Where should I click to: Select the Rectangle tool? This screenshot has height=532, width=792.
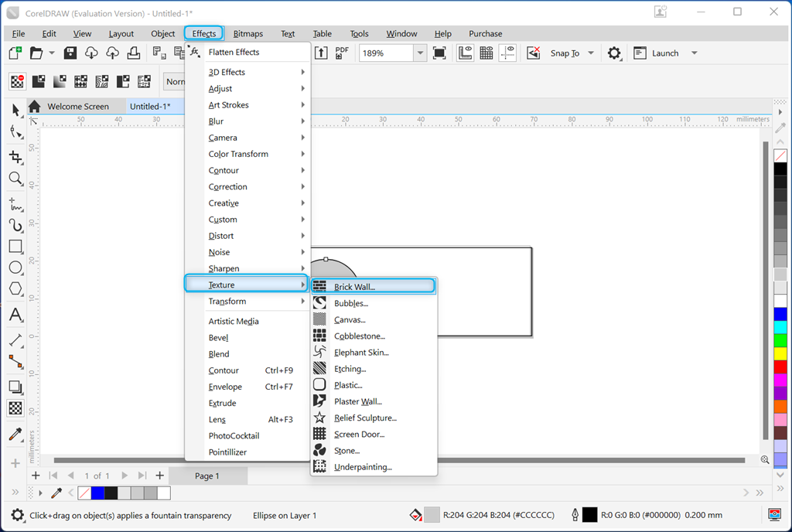(x=15, y=247)
